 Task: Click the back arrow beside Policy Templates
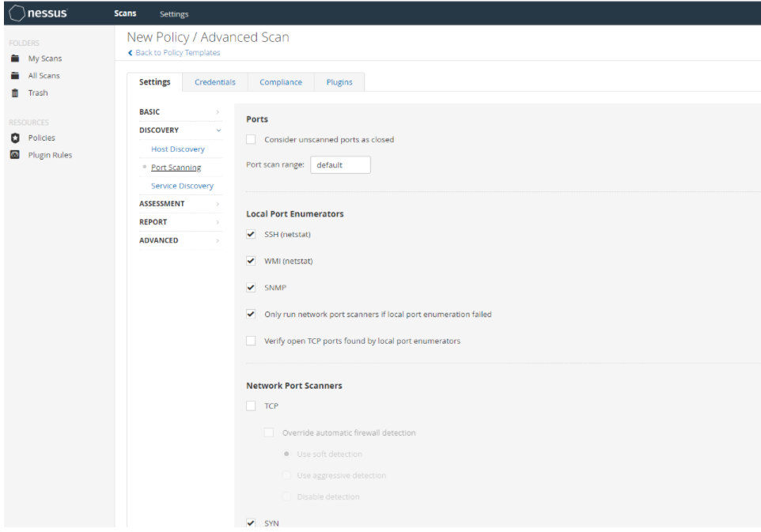[130, 53]
